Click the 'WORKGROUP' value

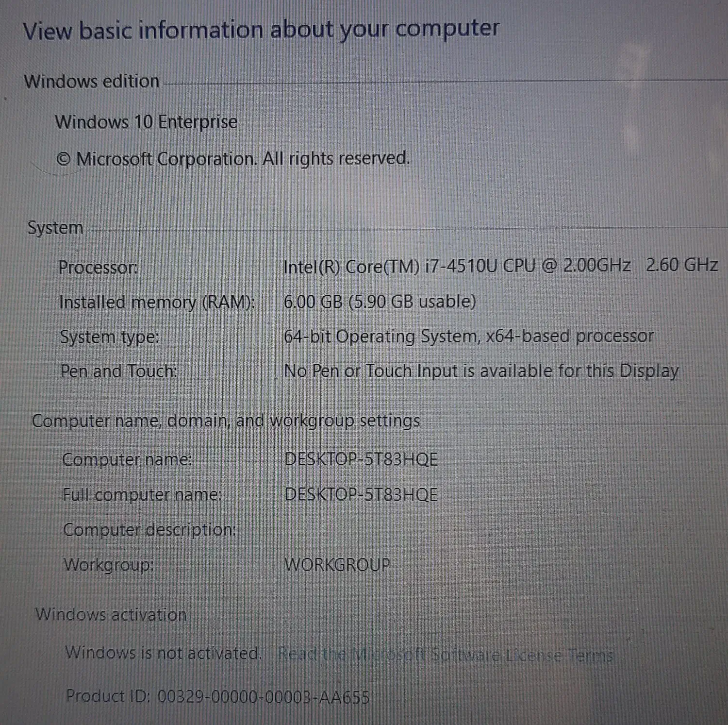click(337, 565)
